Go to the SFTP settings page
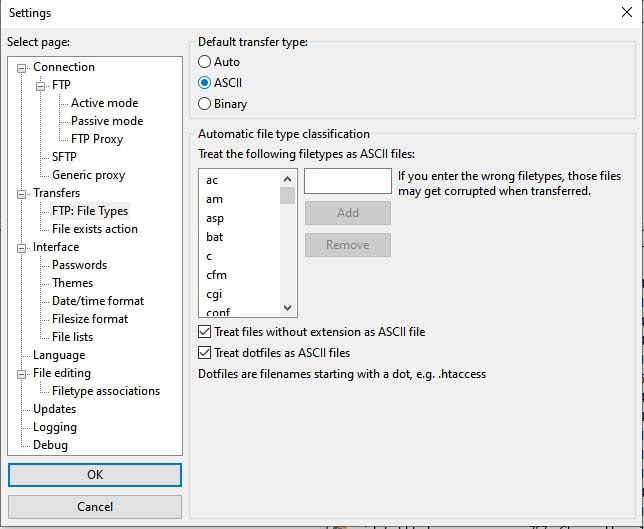Screen dimensions: 644x529 pyautogui.click(x=64, y=157)
